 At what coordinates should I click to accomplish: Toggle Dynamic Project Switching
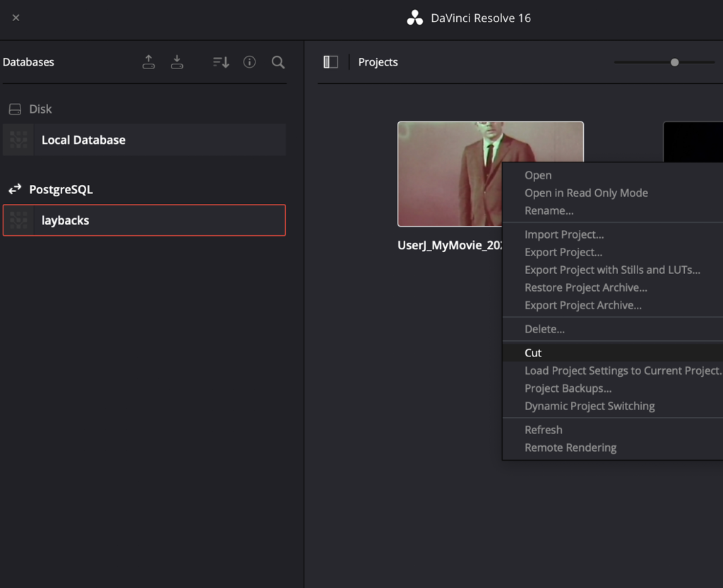pos(590,406)
